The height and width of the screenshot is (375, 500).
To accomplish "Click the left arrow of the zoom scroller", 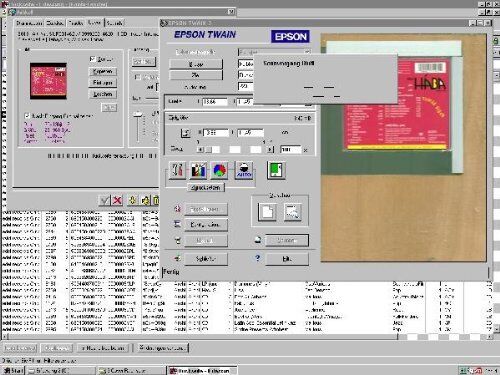I will (x=200, y=149).
